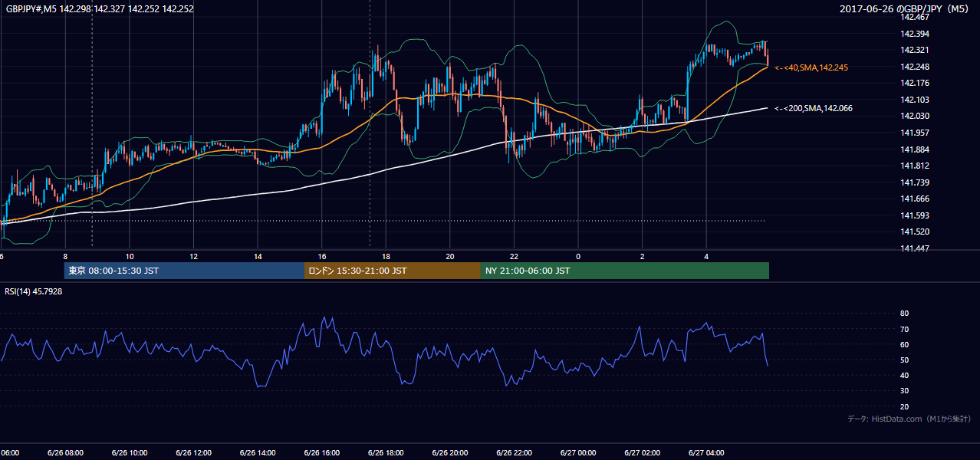Click RSI scale value 60
The height and width of the screenshot is (460, 980).
[x=904, y=344]
